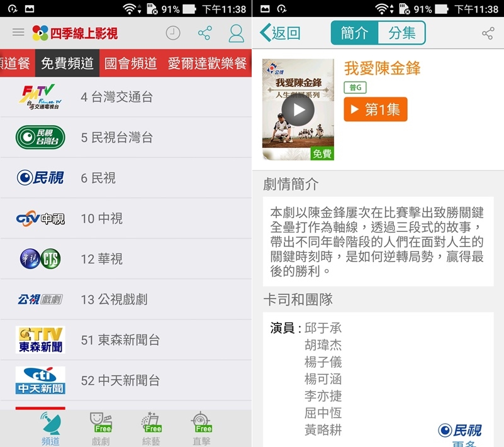Open channel 51 東森新聞台
This screenshot has height=447, width=504.
[126, 339]
